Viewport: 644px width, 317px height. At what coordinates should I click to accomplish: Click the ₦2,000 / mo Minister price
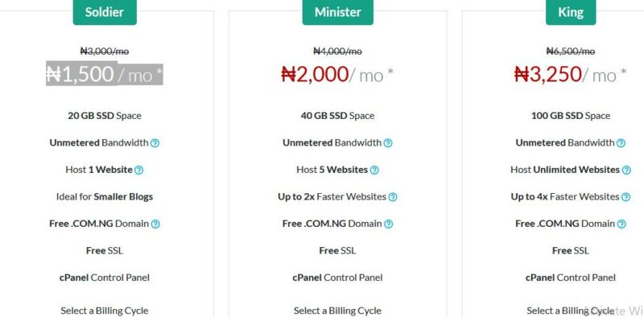(x=337, y=74)
